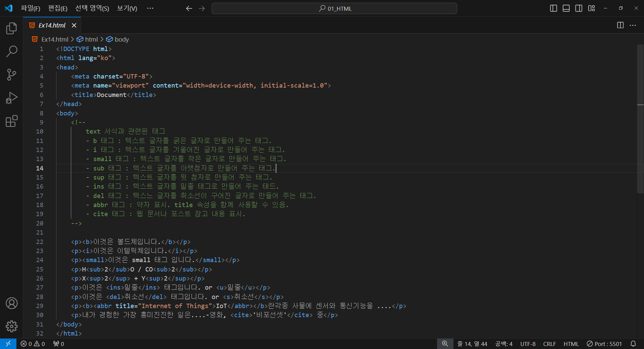Click the <head> opening tag on line 3
The height and width of the screenshot is (349, 644).
click(67, 67)
